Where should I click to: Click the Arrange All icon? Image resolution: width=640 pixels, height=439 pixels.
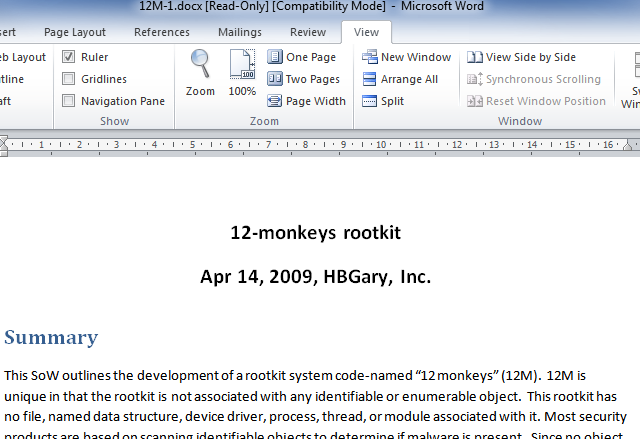tap(369, 79)
